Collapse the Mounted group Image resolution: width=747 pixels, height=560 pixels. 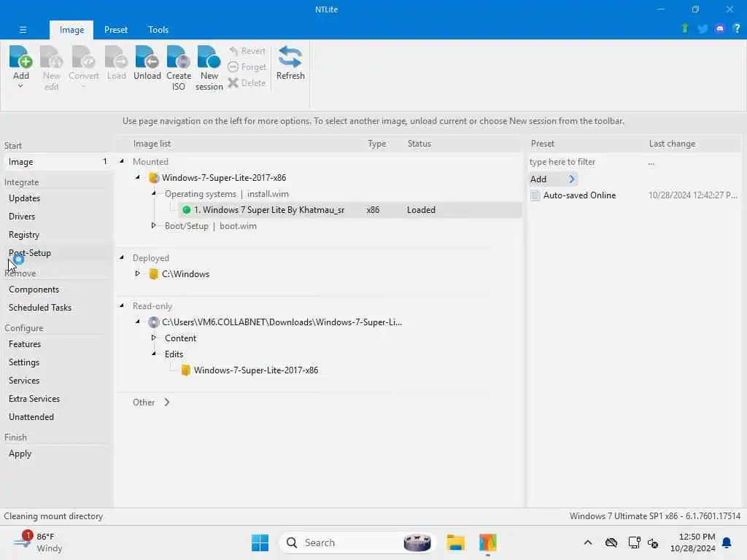click(x=122, y=161)
